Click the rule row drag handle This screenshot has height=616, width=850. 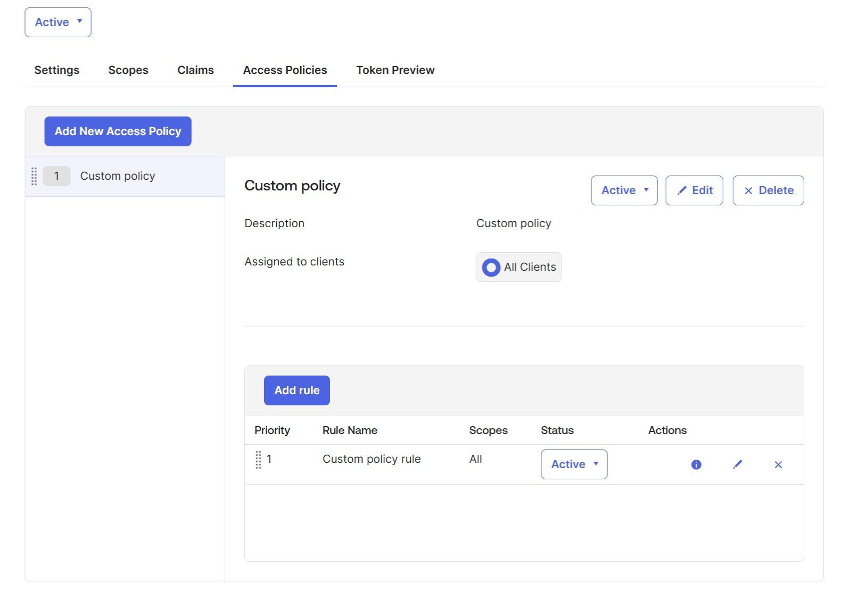[x=258, y=460]
